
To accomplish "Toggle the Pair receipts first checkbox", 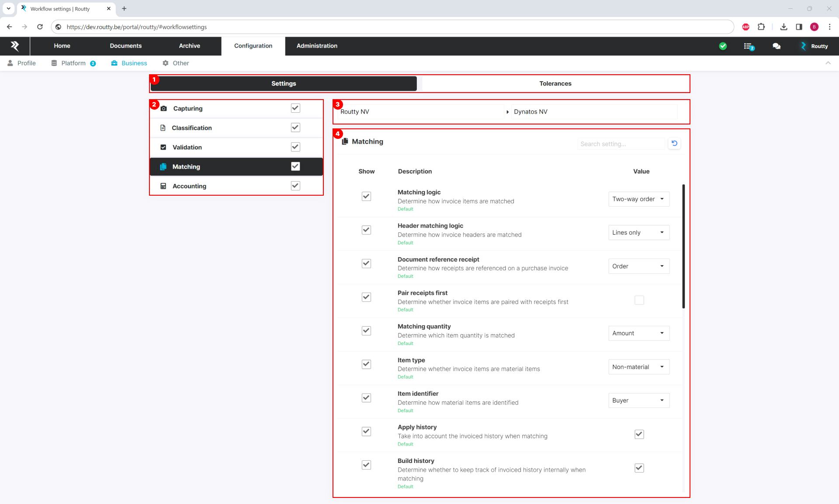I will click(x=639, y=300).
